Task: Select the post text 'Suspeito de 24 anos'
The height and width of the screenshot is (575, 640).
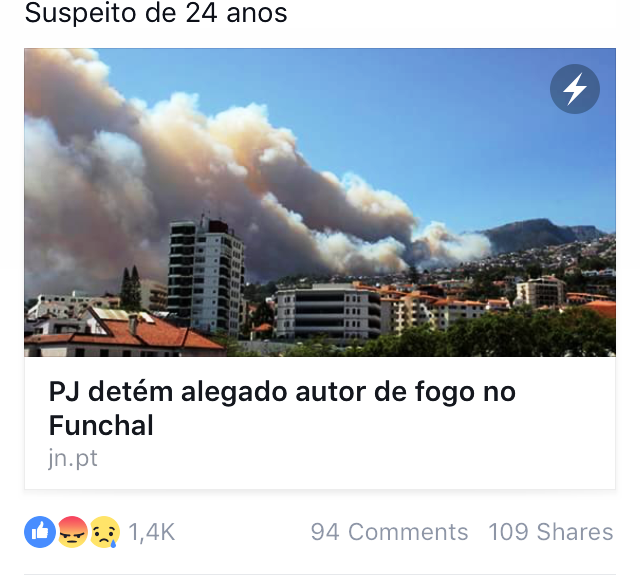Action: click(156, 13)
